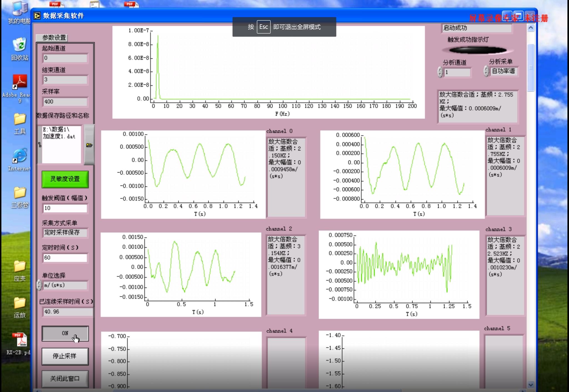Click the 数据保存路径和名称 label
The height and width of the screenshot is (392, 569).
tap(63, 116)
